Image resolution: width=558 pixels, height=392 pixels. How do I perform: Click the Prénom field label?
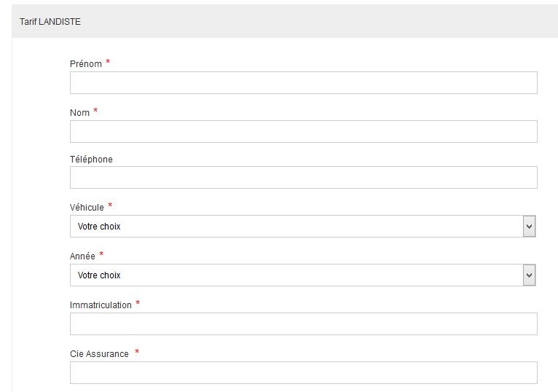click(x=86, y=64)
